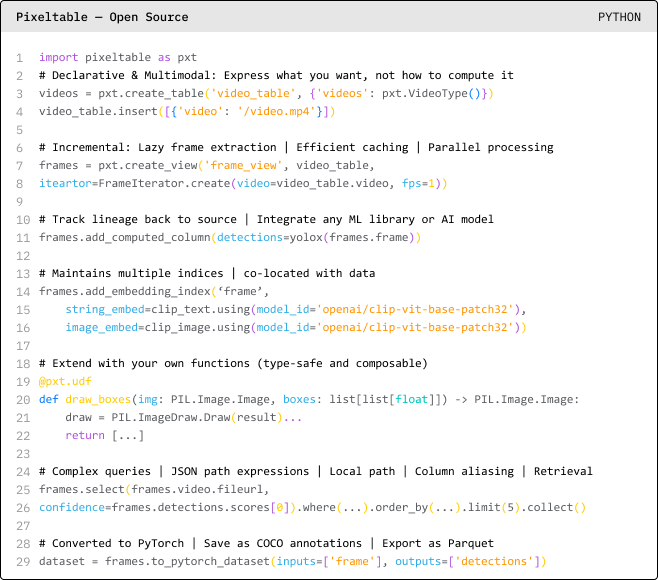Click the PYTHON language label
This screenshot has height=580, width=658.
(619, 17)
